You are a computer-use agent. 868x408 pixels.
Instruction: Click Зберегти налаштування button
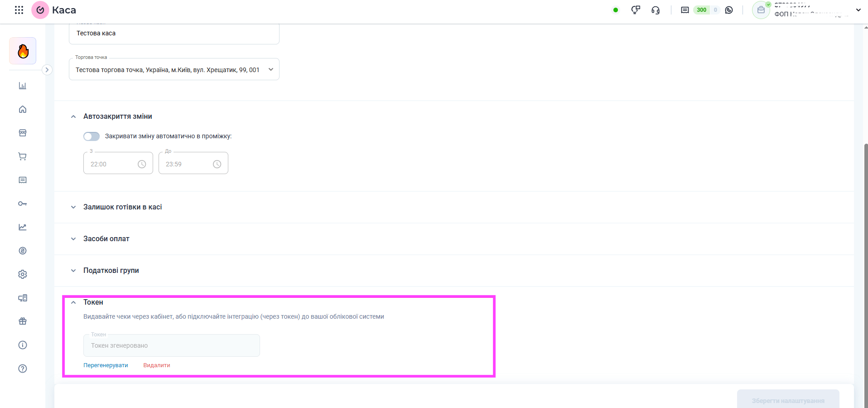pyautogui.click(x=788, y=400)
